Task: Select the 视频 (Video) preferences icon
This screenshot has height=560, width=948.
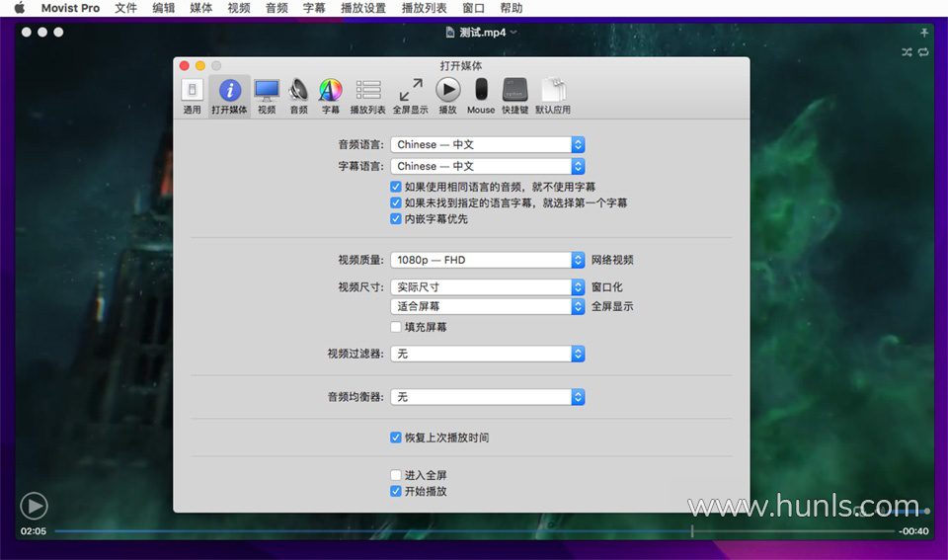Action: (267, 96)
